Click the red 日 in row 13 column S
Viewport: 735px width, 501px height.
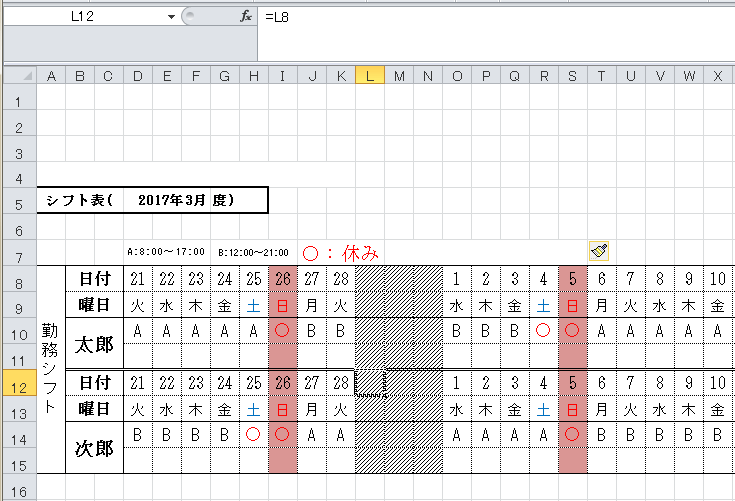click(x=572, y=410)
